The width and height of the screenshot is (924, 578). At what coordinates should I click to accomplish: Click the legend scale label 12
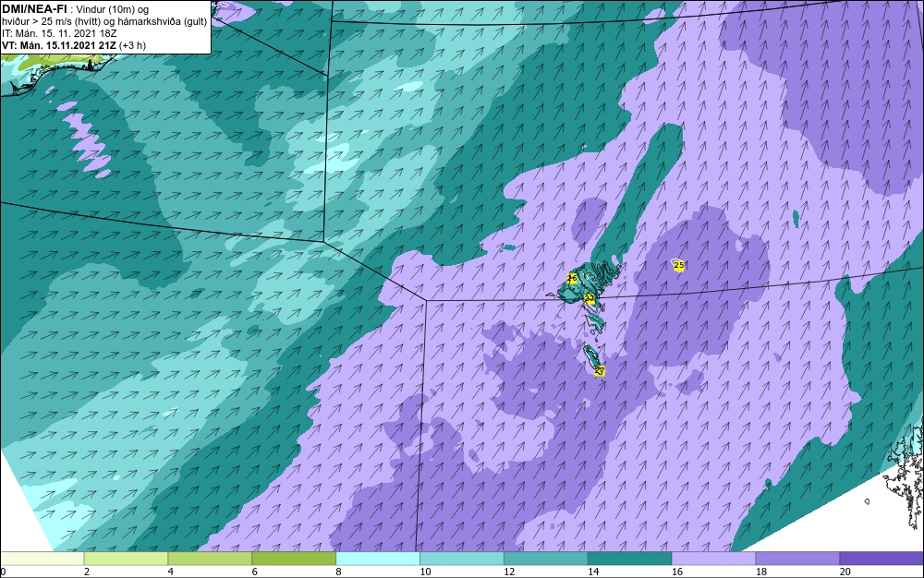pyautogui.click(x=509, y=572)
